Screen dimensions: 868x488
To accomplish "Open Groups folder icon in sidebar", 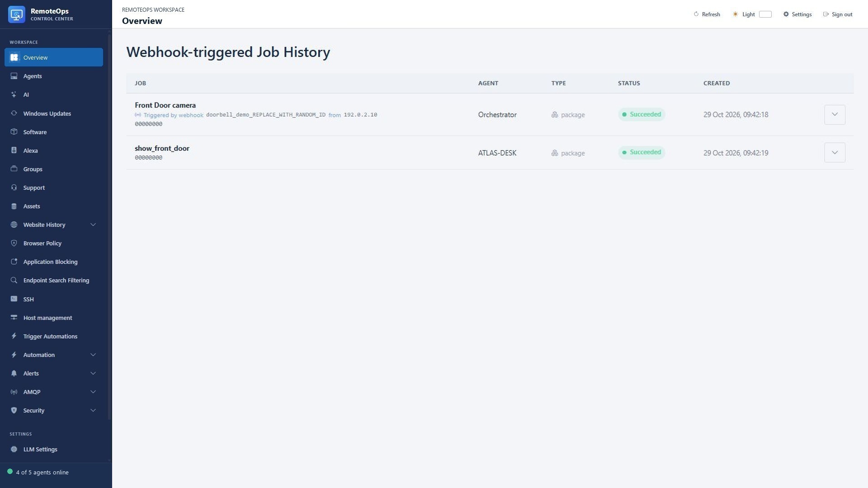I will click(14, 169).
